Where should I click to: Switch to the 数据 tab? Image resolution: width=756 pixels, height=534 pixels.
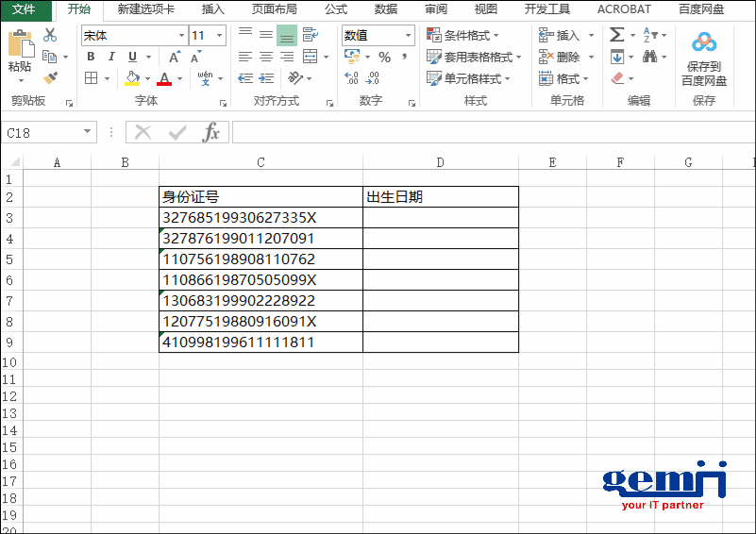coord(385,9)
